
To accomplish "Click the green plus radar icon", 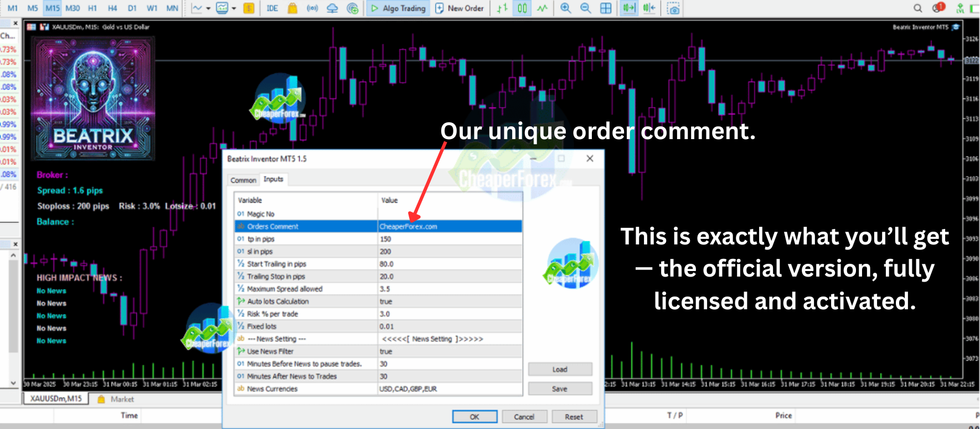I will coord(352,8).
